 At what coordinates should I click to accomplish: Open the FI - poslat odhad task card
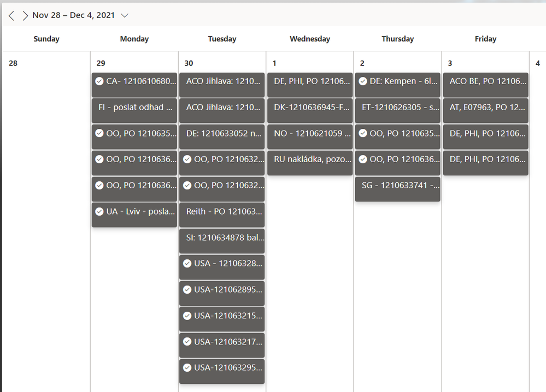[134, 111]
